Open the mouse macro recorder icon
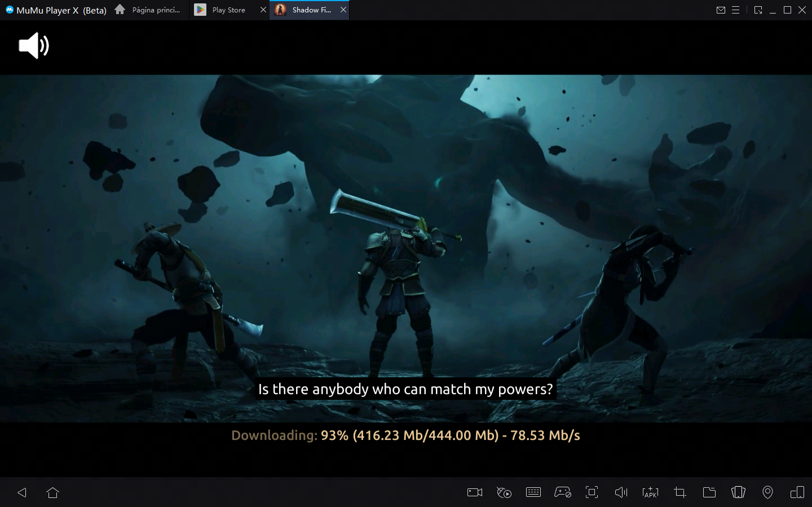Screen dimensions: 812x507 [x=504, y=492]
